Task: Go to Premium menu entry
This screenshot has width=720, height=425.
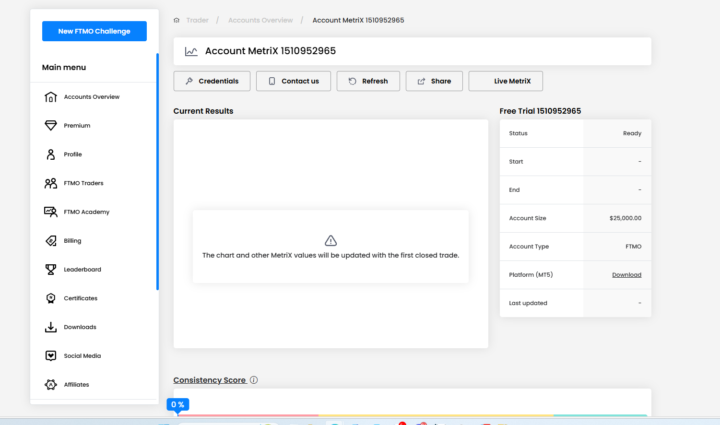Action: pos(77,125)
